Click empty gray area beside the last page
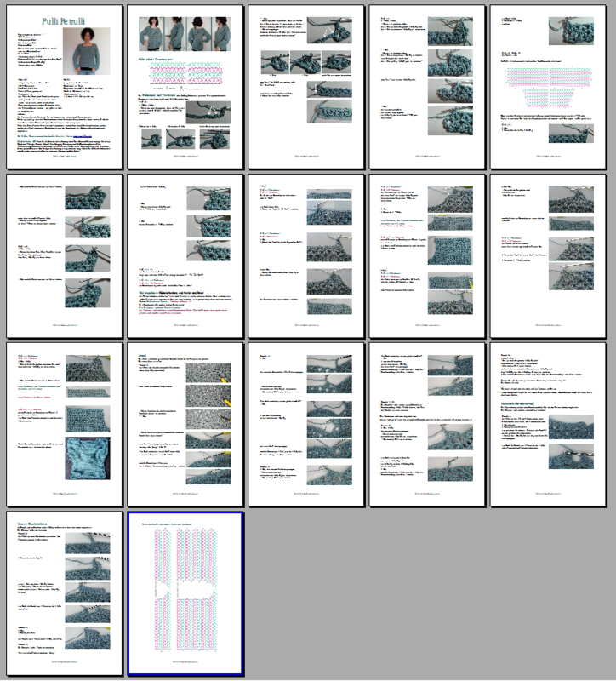616x681 pixels. tap(425, 596)
